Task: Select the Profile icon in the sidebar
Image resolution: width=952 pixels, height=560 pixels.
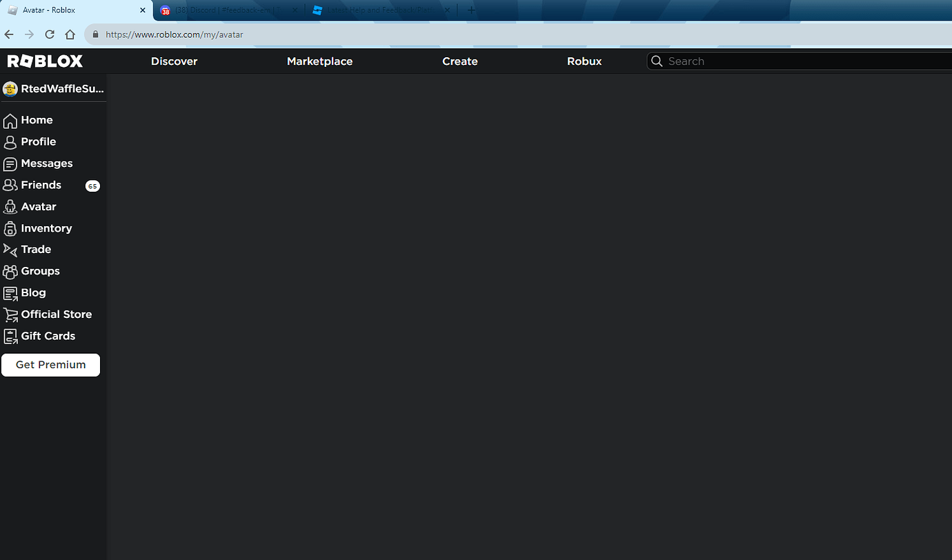Action: tap(11, 141)
